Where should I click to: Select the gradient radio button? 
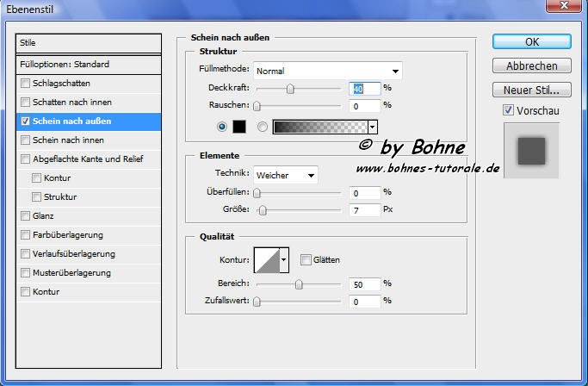click(261, 127)
